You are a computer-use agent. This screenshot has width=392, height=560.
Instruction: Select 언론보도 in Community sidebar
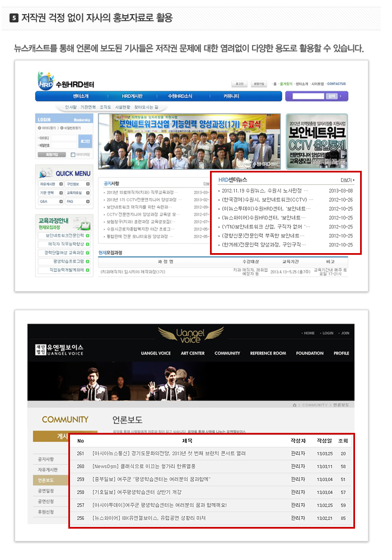pyautogui.click(x=46, y=480)
